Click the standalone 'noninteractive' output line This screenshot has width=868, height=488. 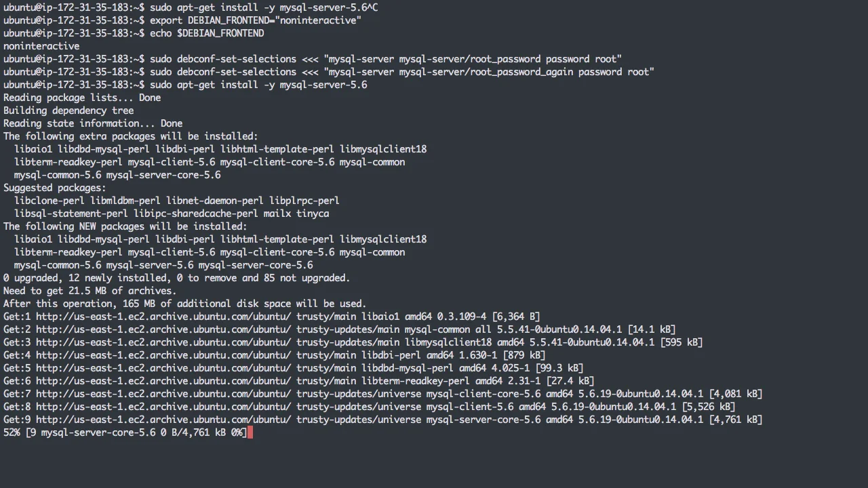[41, 46]
